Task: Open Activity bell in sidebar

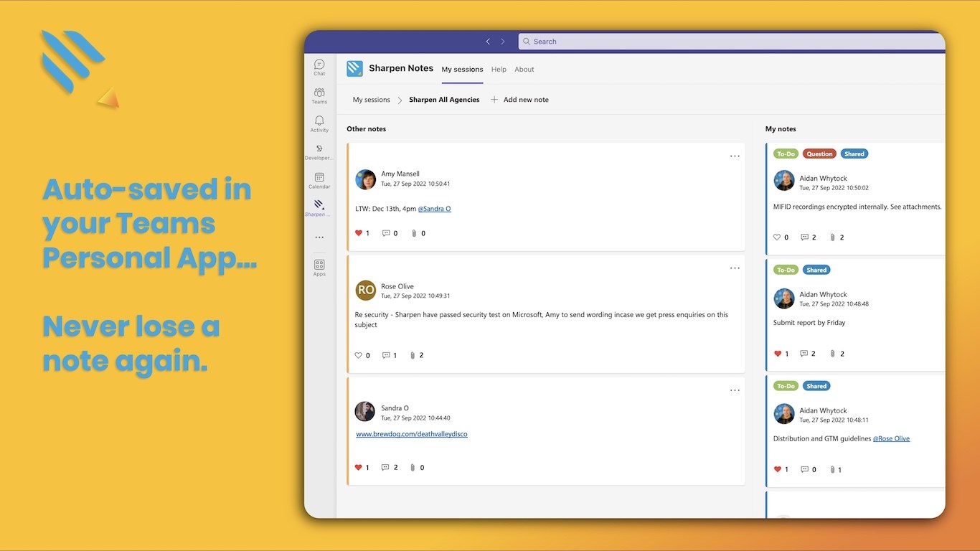Action: coord(319,123)
